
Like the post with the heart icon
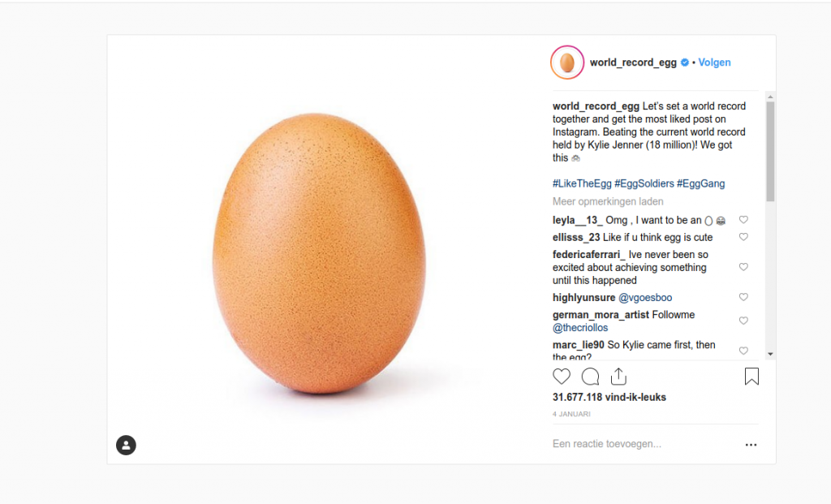pos(561,377)
